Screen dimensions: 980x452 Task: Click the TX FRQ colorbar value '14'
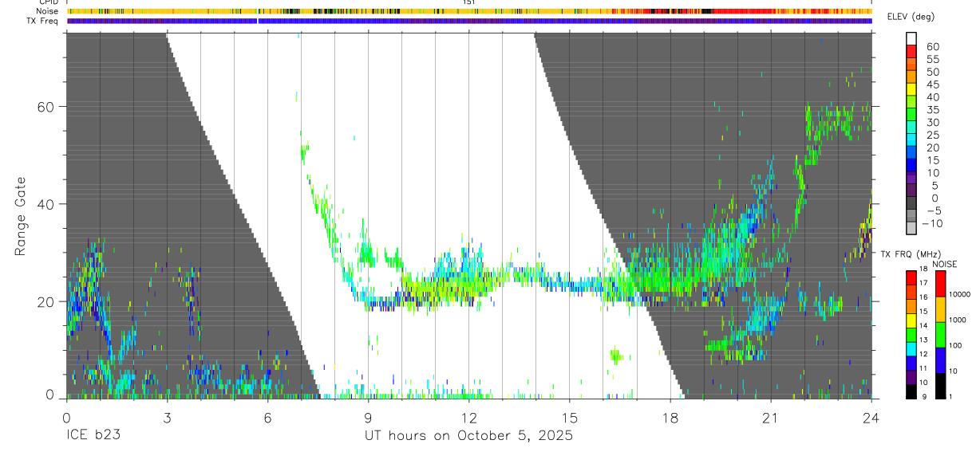pos(923,325)
